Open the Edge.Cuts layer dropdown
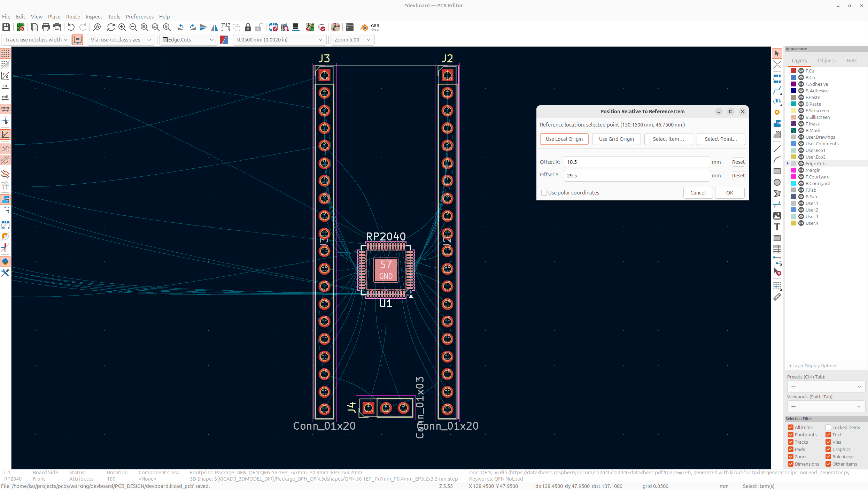868x490 pixels. [x=188, y=40]
